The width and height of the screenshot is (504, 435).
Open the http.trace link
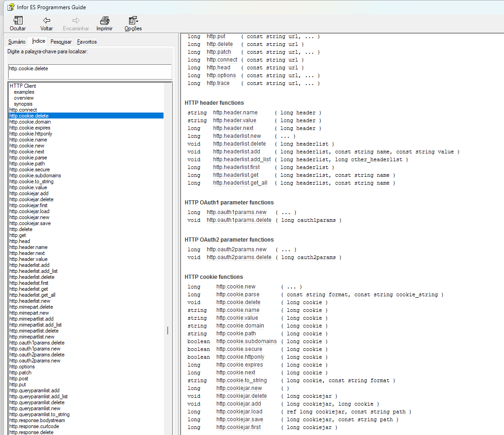(x=218, y=83)
